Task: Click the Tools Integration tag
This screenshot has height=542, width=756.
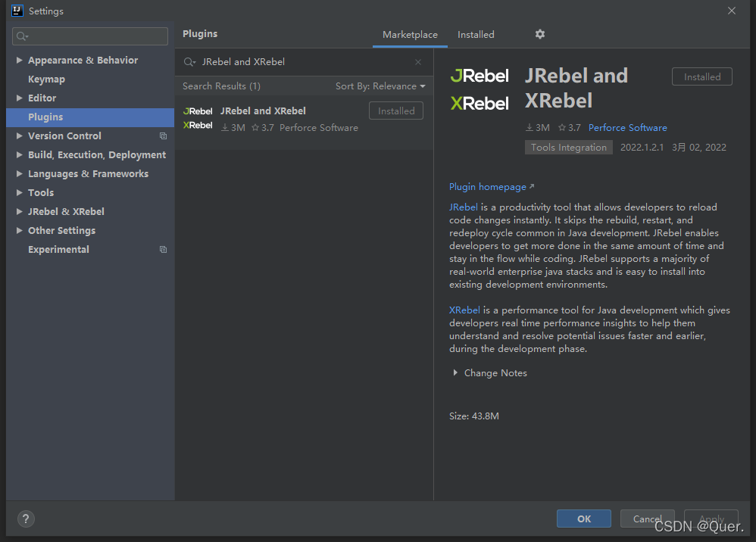Action: pos(568,148)
